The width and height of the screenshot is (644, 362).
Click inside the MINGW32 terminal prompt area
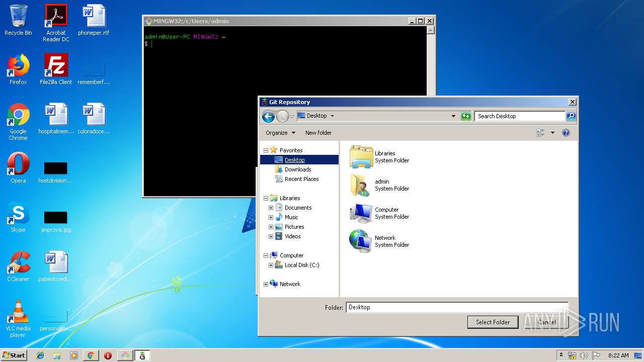point(285,111)
